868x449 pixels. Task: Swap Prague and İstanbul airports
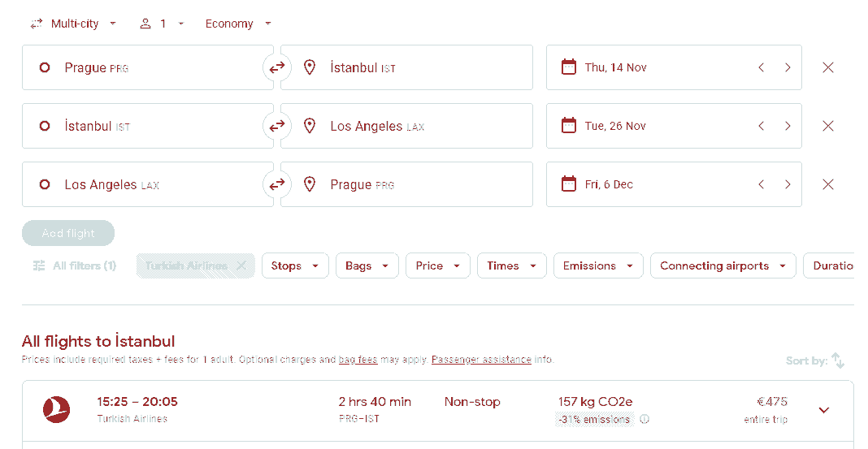click(x=277, y=67)
